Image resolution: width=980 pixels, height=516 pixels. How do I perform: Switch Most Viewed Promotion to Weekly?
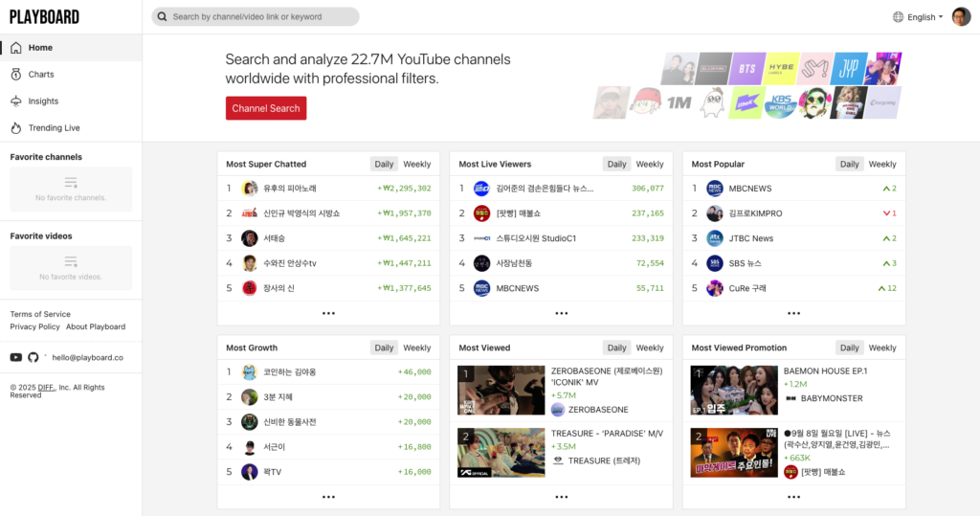pos(881,348)
